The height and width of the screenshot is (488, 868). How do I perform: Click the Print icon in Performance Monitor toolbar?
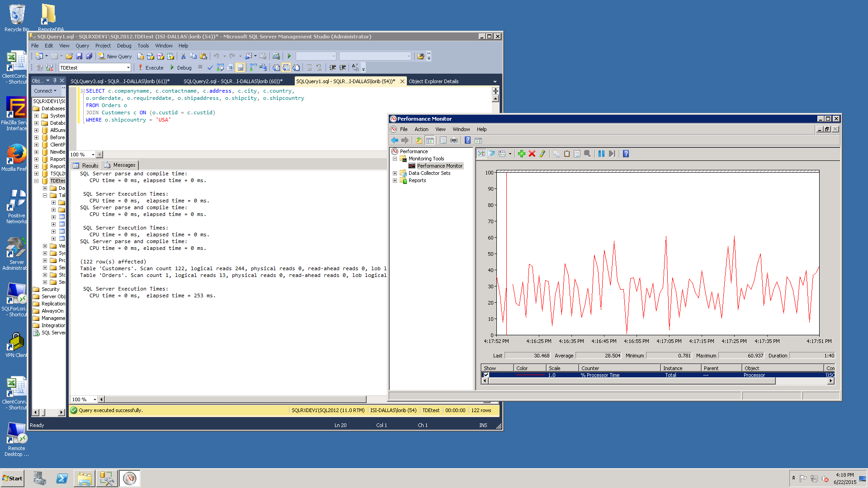[454, 141]
